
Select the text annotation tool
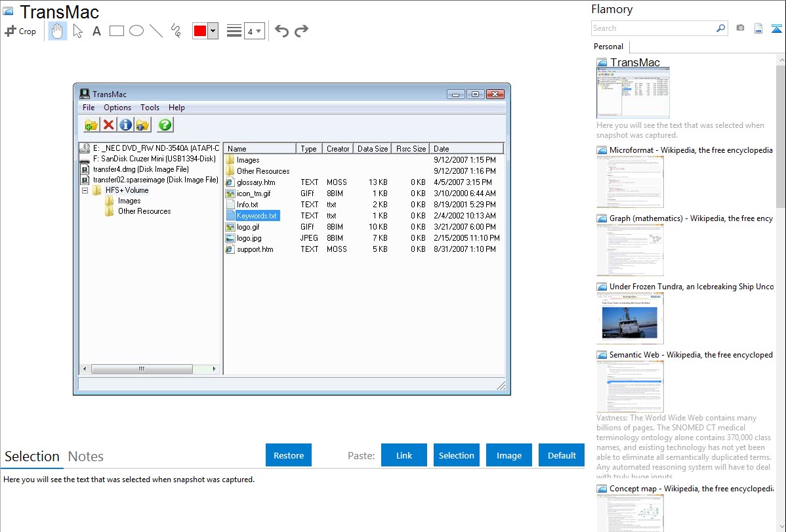(96, 31)
